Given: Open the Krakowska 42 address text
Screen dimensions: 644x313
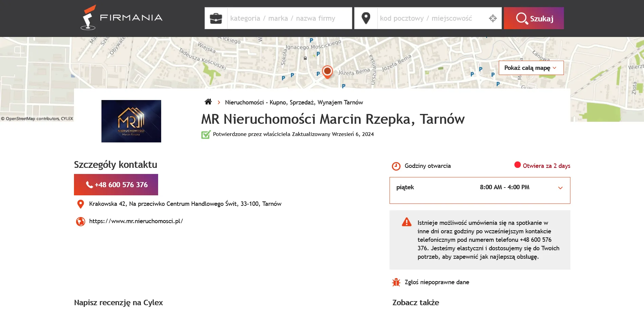Looking at the screenshot, I should (x=185, y=204).
